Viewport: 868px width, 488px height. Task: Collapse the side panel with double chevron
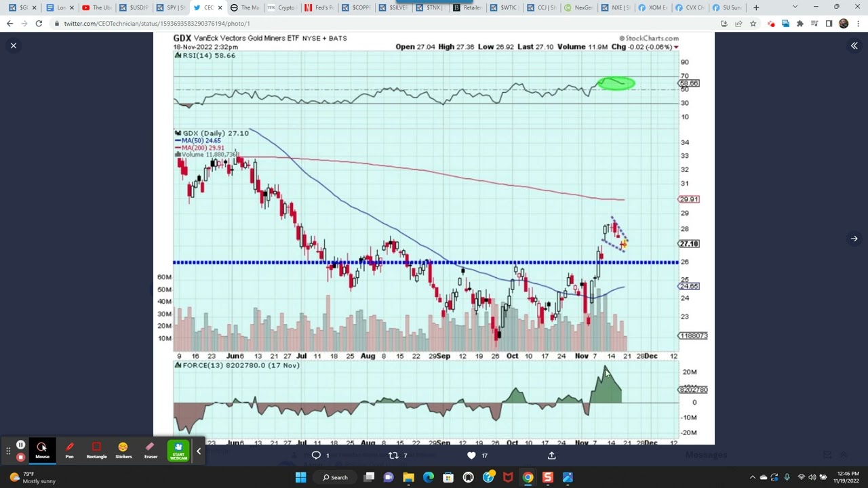854,45
